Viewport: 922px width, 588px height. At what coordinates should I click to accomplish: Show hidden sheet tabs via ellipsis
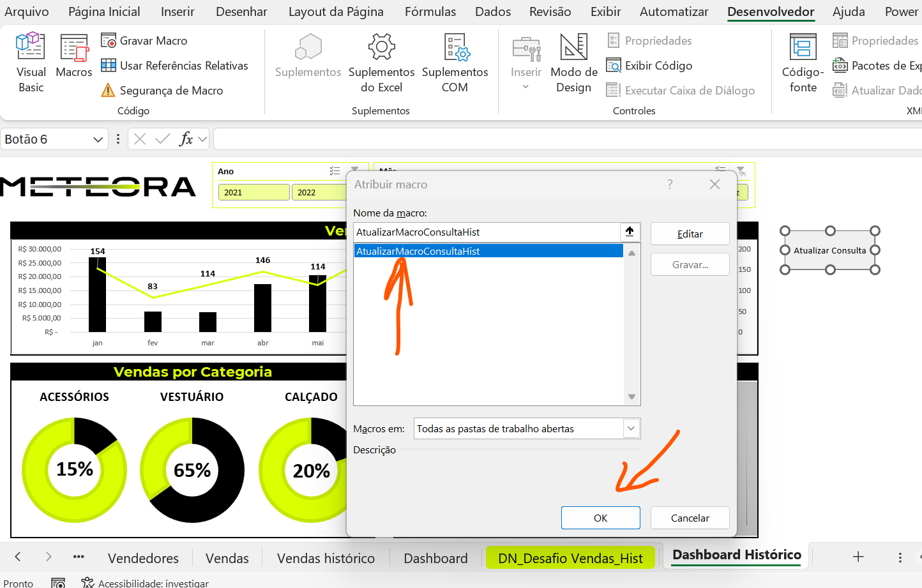pyautogui.click(x=79, y=557)
